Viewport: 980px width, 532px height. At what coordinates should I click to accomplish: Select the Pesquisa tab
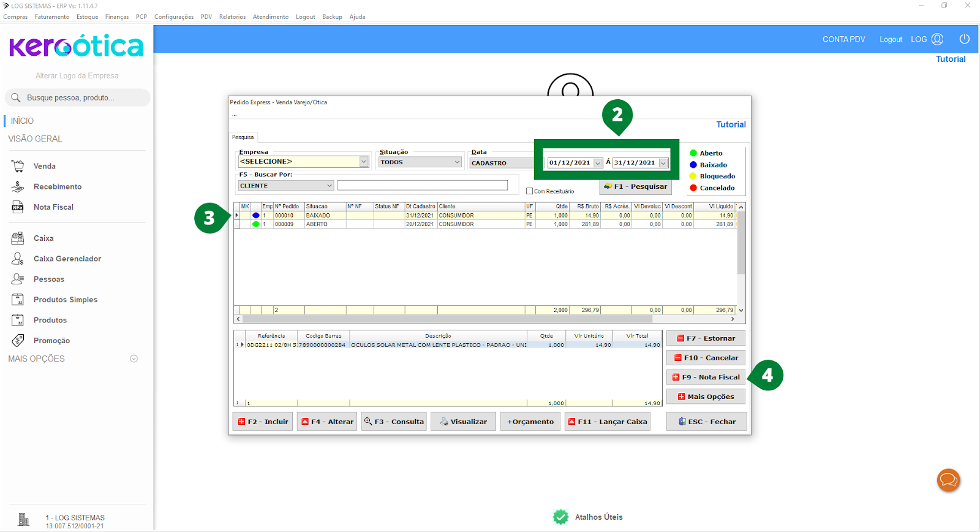(x=243, y=137)
